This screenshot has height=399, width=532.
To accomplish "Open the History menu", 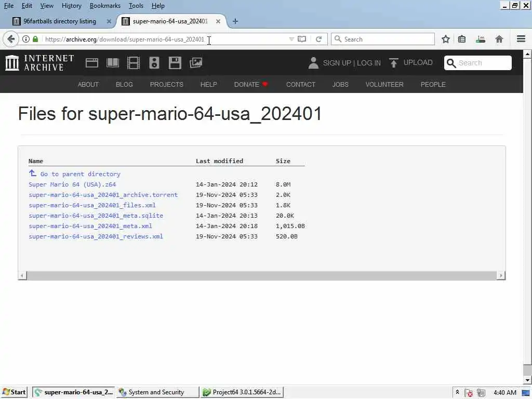I will [72, 6].
